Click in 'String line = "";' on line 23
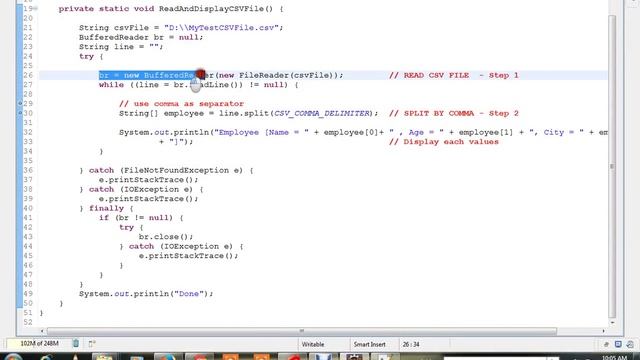 [x=121, y=47]
